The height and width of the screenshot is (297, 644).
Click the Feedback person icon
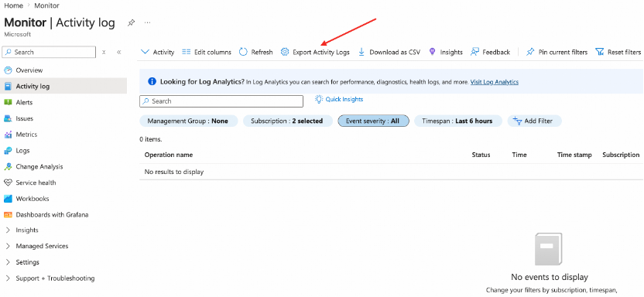click(x=474, y=52)
